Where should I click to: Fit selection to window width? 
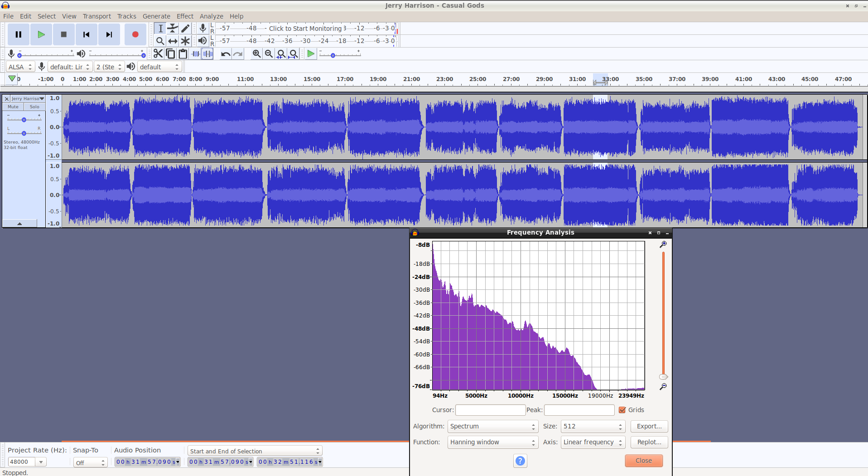[281, 54]
